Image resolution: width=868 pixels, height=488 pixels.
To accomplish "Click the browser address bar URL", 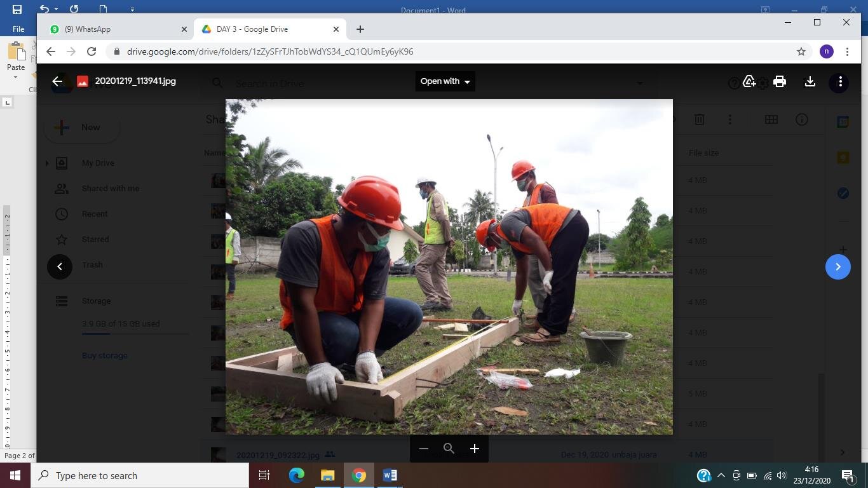I will [x=270, y=51].
